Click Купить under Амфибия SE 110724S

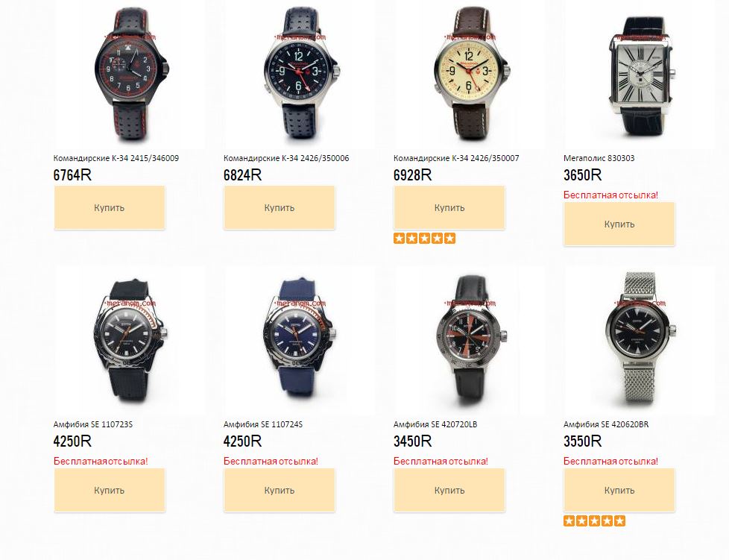click(x=280, y=490)
